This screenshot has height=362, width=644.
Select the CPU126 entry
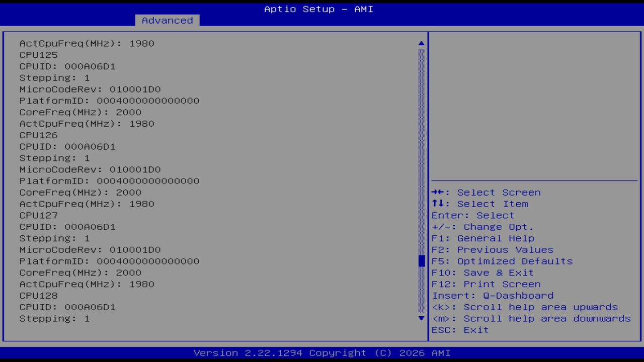tap(38, 135)
